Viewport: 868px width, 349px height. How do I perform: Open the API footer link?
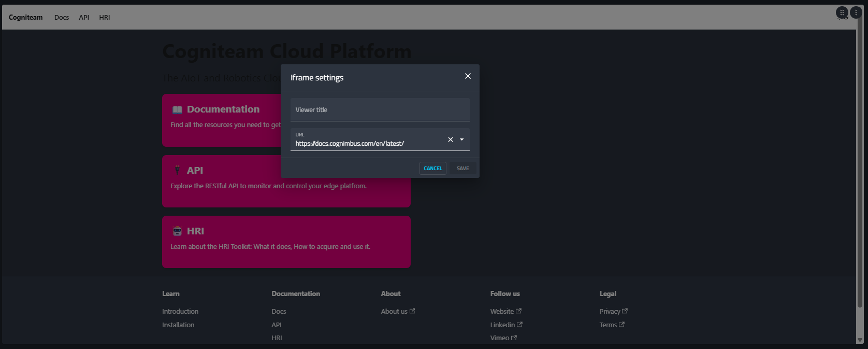pyautogui.click(x=277, y=325)
